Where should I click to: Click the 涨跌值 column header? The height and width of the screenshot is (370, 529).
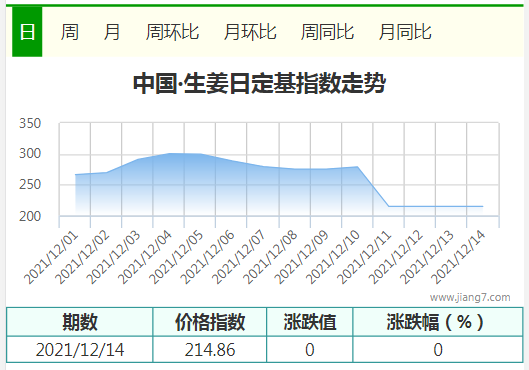tap(310, 322)
